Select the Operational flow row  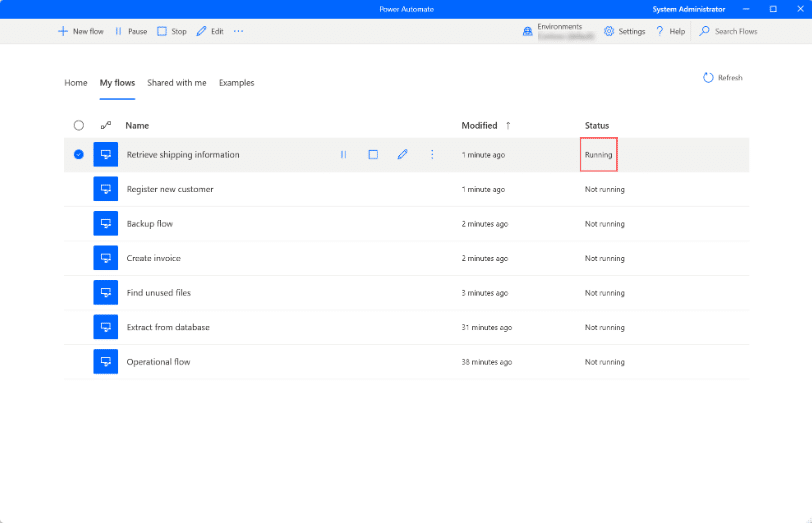[158, 362]
